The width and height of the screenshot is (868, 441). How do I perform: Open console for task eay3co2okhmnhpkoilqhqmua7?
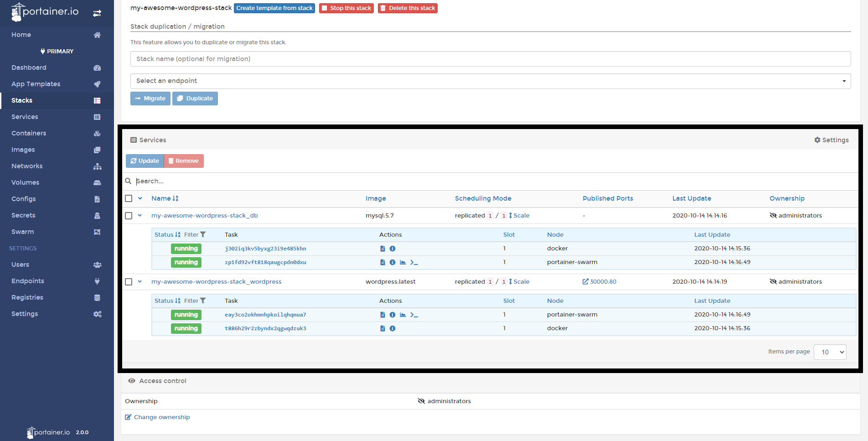point(414,315)
